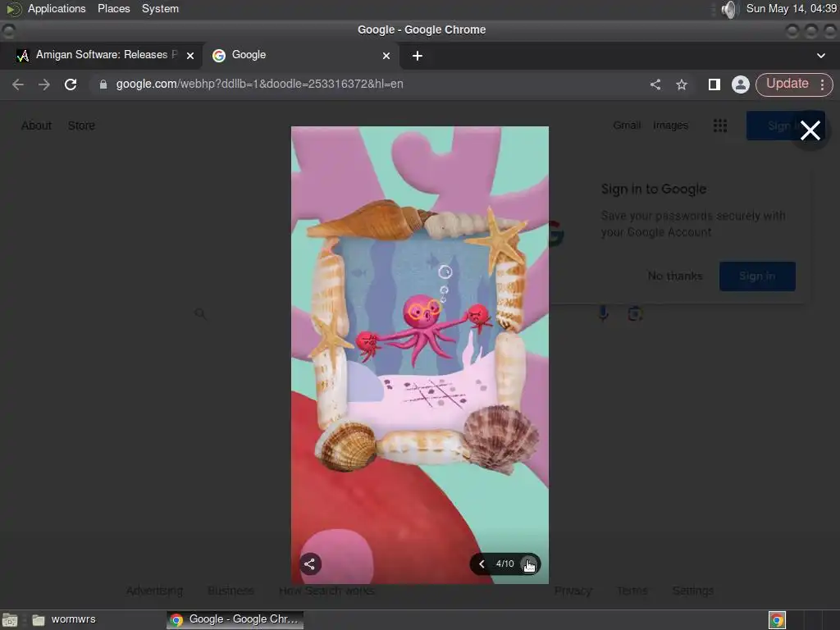The height and width of the screenshot is (630, 840).
Task: Open Settings footer menu
Action: [x=692, y=591]
